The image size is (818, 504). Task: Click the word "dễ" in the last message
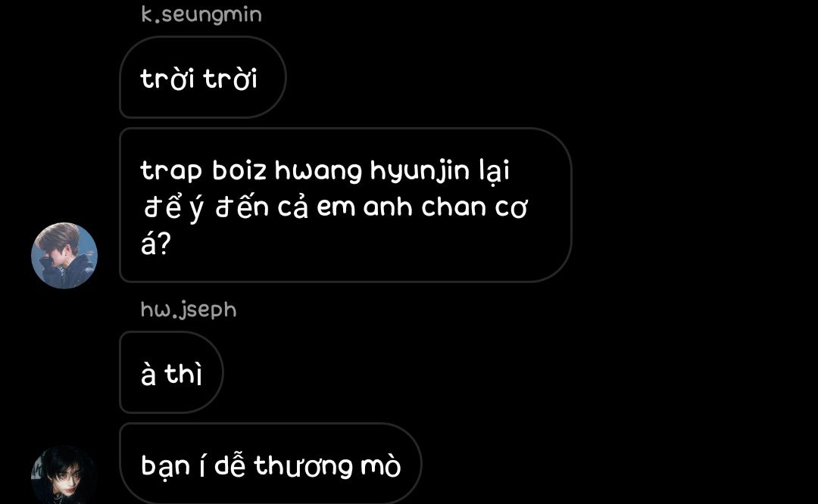[229, 463]
